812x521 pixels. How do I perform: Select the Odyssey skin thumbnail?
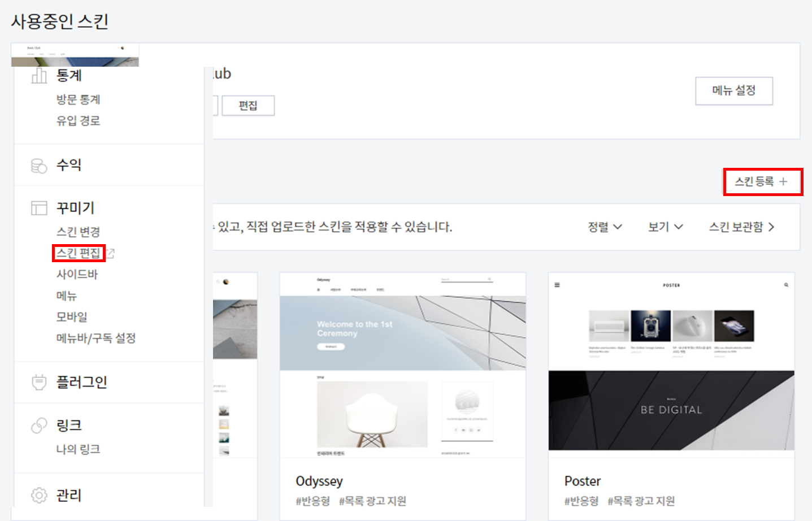[x=403, y=366]
